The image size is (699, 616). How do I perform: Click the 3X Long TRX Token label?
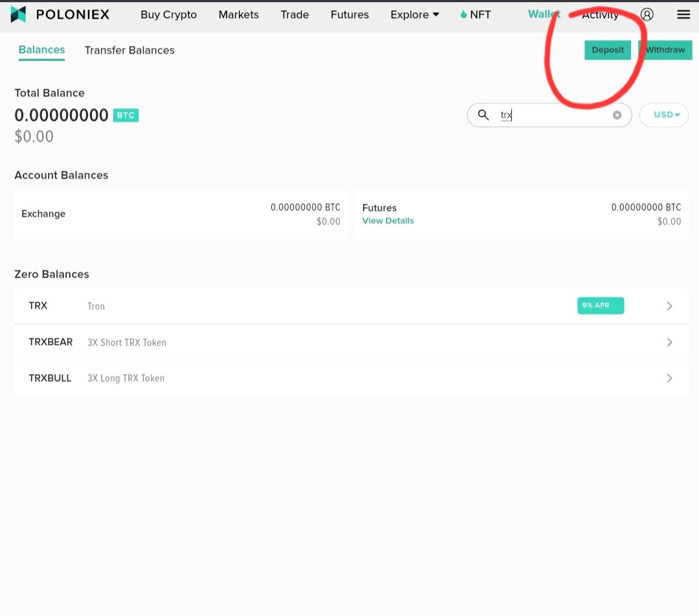(126, 378)
